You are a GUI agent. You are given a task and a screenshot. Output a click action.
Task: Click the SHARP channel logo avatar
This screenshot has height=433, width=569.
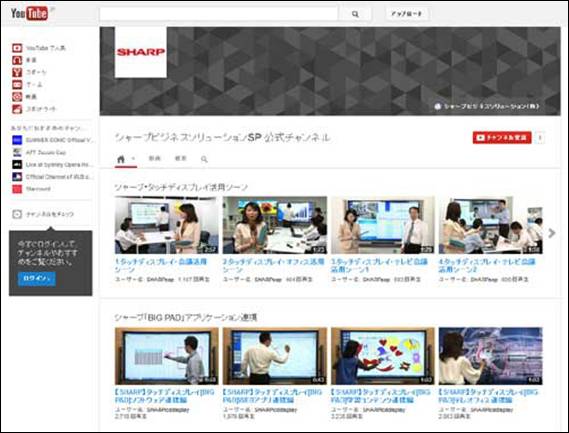141,52
